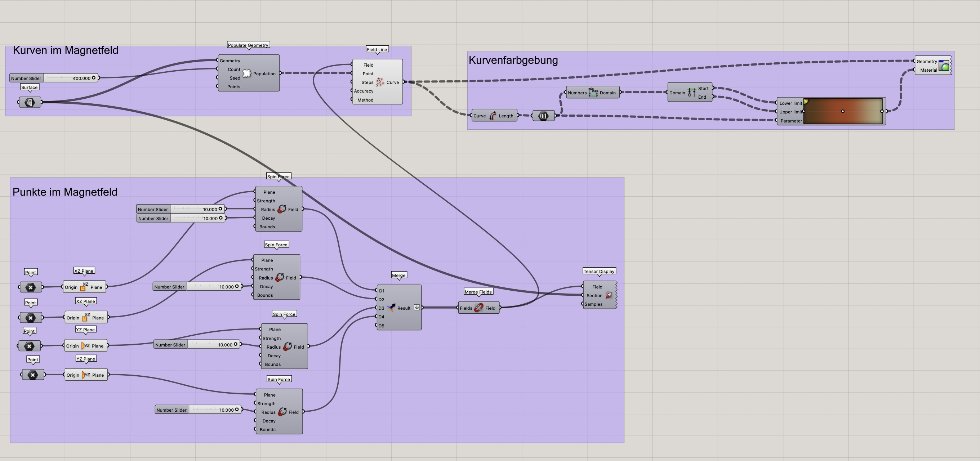Select the Surface parameter icon
Image resolution: width=980 pixels, height=461 pixels.
tap(29, 102)
